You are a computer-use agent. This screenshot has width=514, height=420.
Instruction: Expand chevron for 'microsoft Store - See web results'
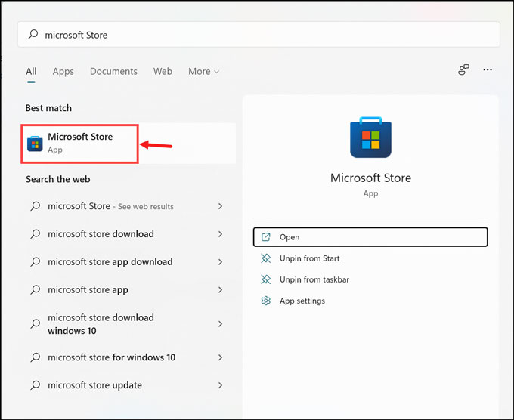coord(220,206)
